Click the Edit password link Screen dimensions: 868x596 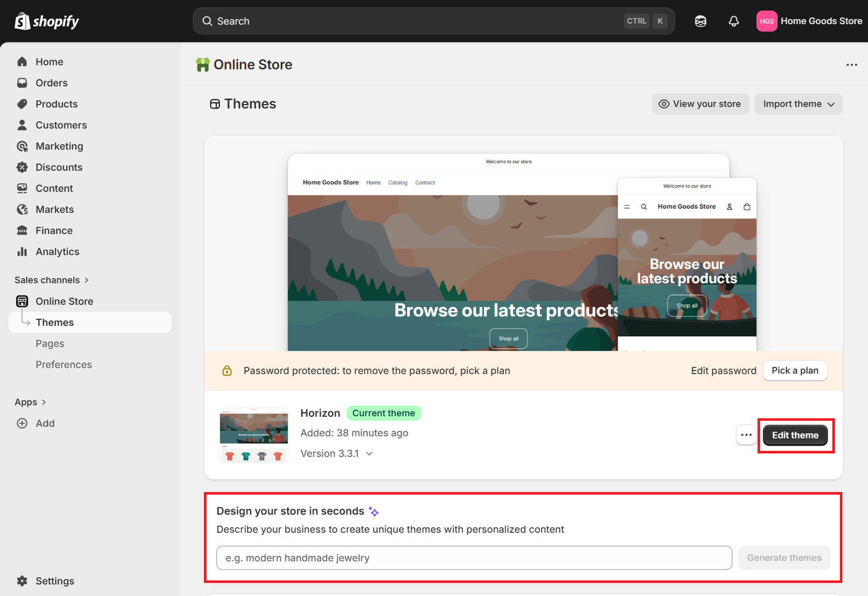[723, 371]
